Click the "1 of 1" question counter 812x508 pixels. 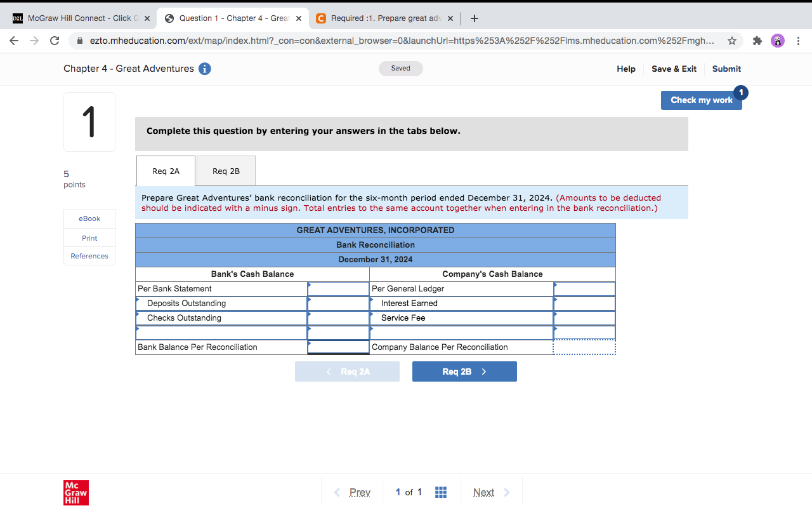click(x=409, y=492)
